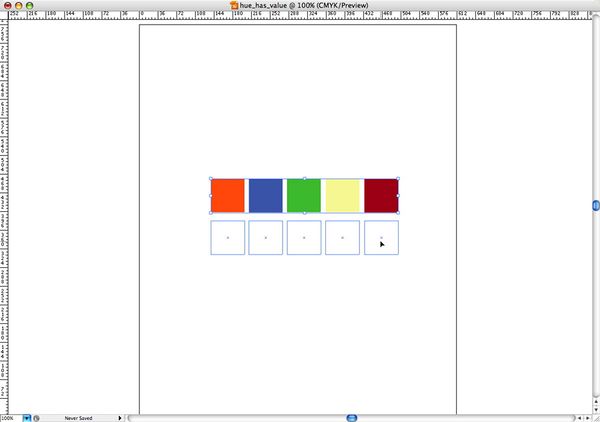The height and width of the screenshot is (422, 600).
Task: Click the red close window button
Action: pos(7,5)
